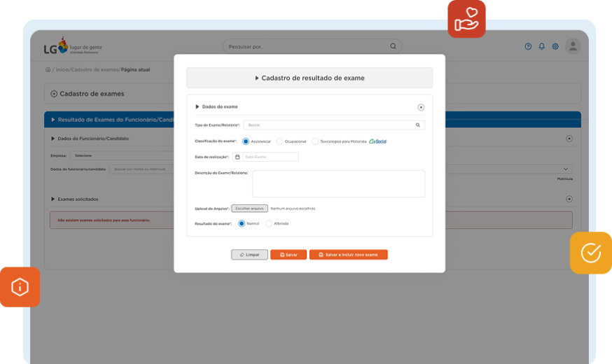
Task: Click the orange heart-in-hand icon
Action: coord(466,19)
